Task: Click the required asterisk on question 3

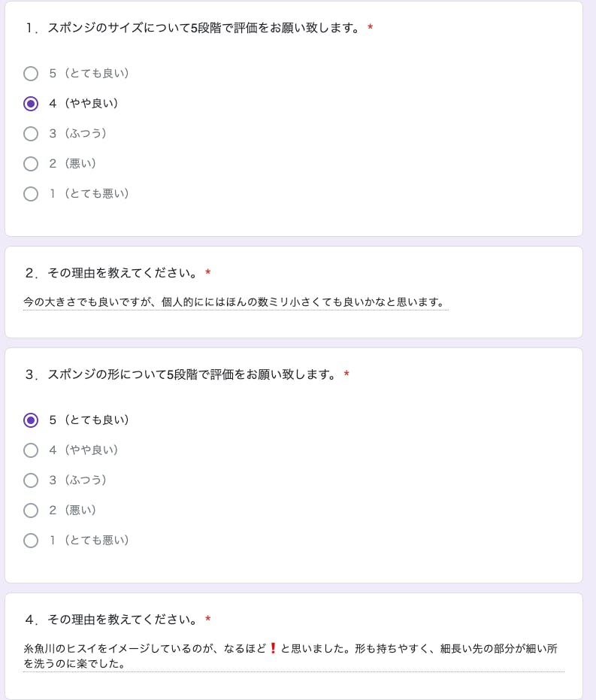Action: 346,374
